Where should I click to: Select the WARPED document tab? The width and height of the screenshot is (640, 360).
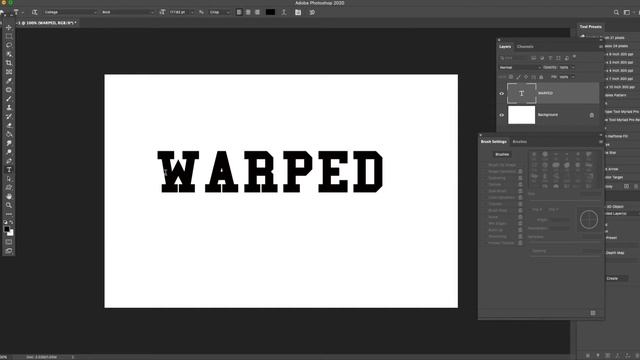click(47, 23)
